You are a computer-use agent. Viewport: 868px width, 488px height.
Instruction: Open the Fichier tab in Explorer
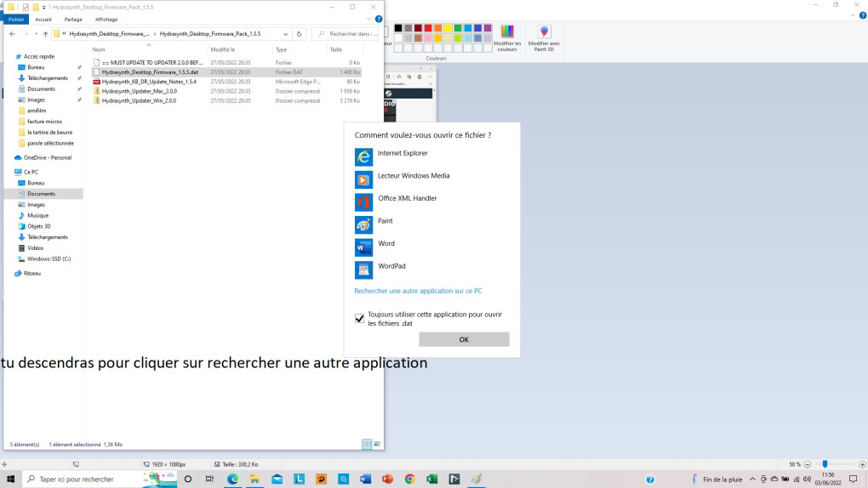(x=16, y=20)
